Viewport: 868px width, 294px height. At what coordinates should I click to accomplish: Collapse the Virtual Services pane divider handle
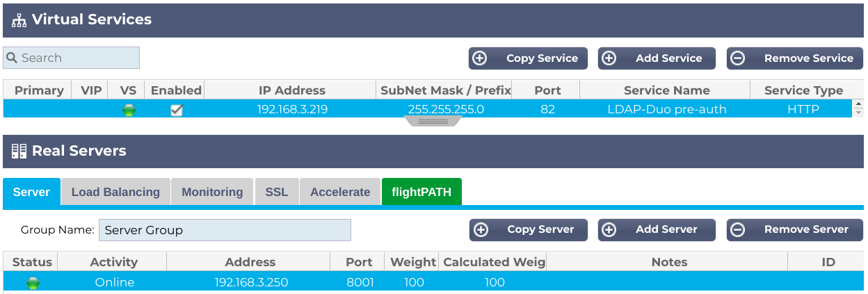tap(432, 121)
